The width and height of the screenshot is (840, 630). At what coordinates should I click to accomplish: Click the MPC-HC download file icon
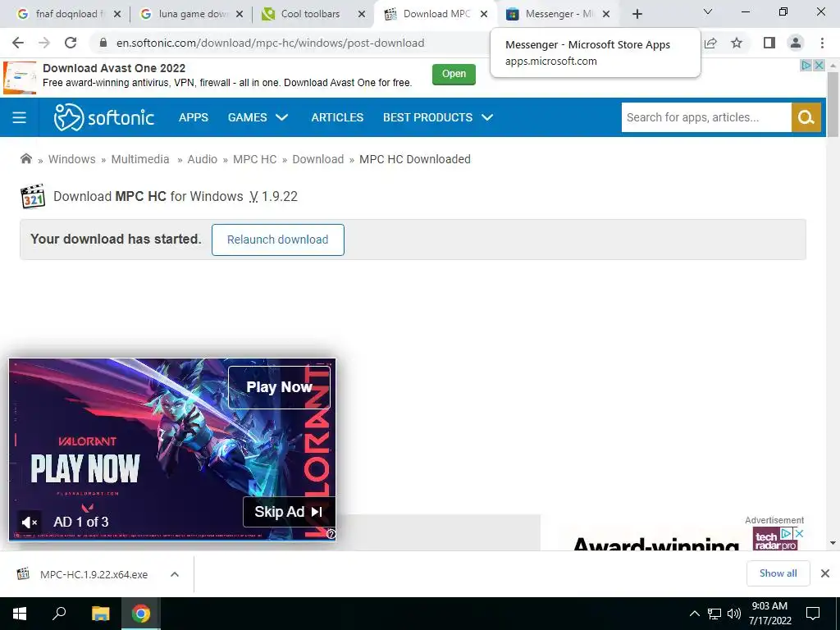click(23, 573)
